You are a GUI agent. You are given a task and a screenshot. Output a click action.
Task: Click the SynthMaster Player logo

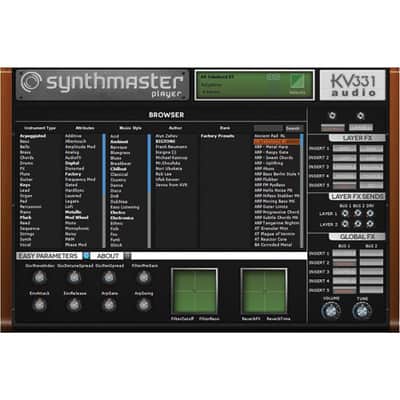click(102, 85)
